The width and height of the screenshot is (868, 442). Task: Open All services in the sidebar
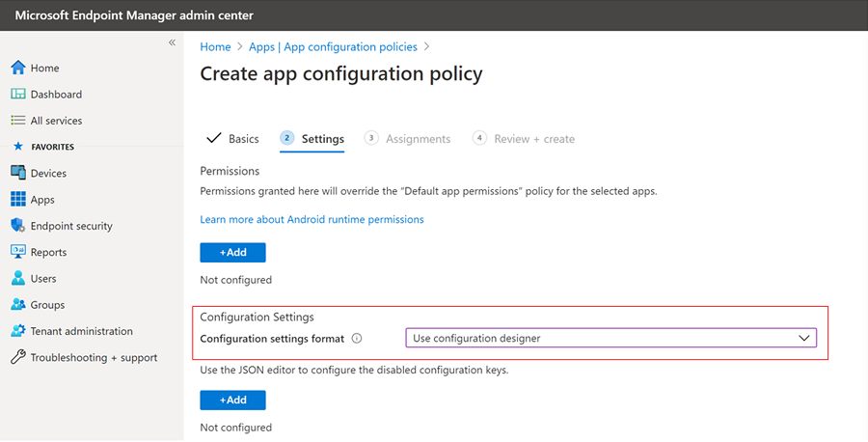56,121
